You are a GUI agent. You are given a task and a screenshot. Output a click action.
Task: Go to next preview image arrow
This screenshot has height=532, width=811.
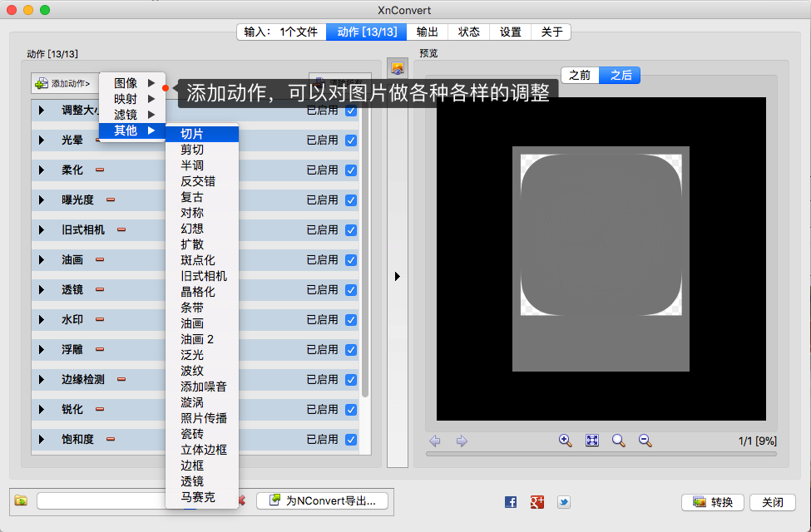coord(462,441)
